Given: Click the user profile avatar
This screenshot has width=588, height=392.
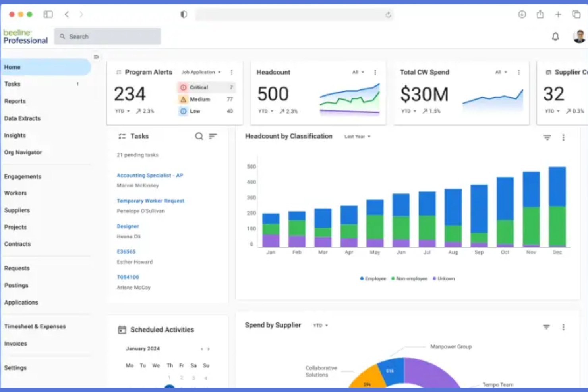Looking at the screenshot, I should (x=579, y=36).
